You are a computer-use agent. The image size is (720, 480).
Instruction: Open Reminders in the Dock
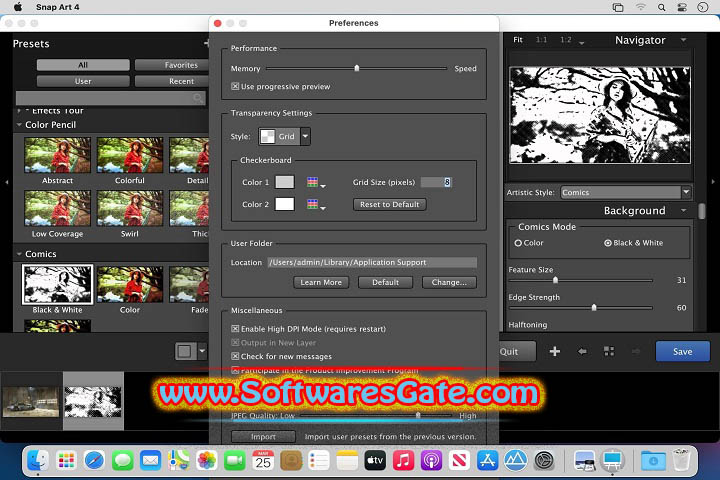(x=319, y=460)
